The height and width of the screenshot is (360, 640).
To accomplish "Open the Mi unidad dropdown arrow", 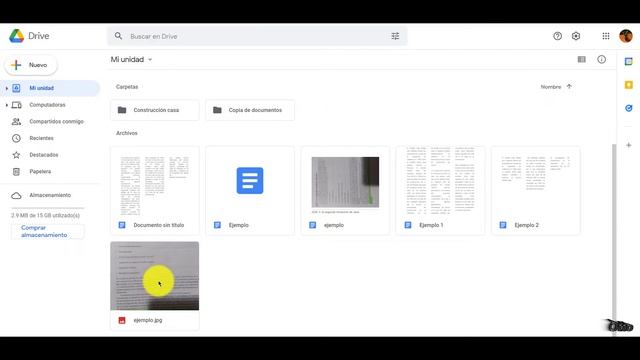I will (x=150, y=60).
